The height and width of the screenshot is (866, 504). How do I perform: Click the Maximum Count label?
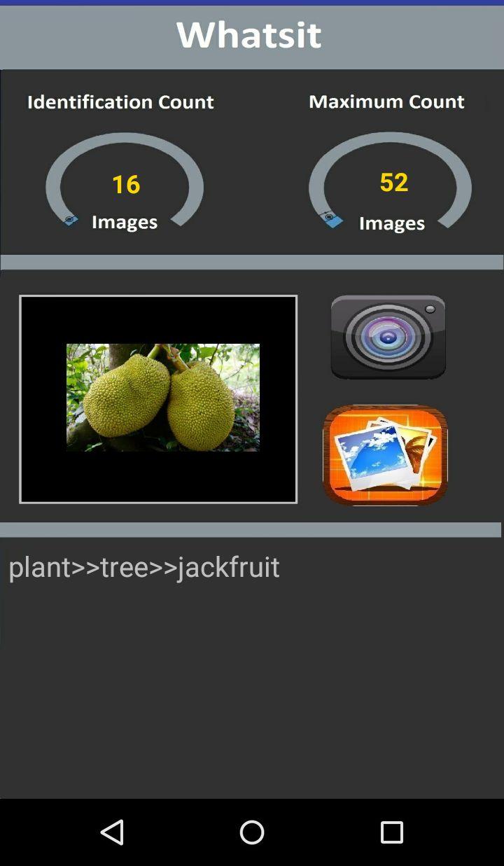point(386,102)
